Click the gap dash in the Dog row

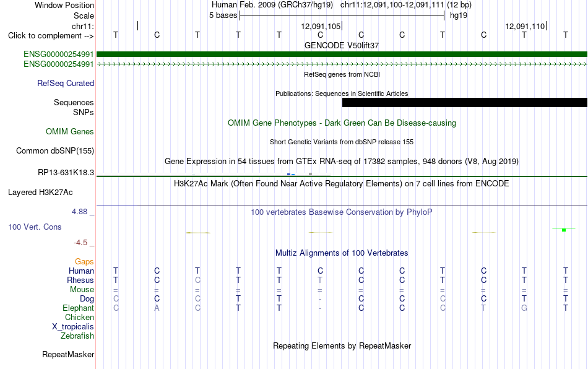tap(320, 299)
